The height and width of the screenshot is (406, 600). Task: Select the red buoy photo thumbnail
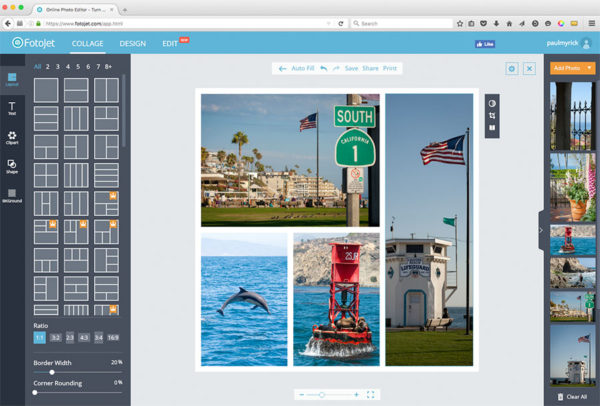572,240
